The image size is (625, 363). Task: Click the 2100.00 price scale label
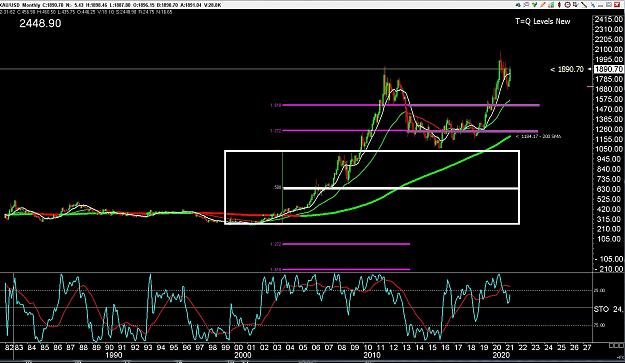pos(609,49)
